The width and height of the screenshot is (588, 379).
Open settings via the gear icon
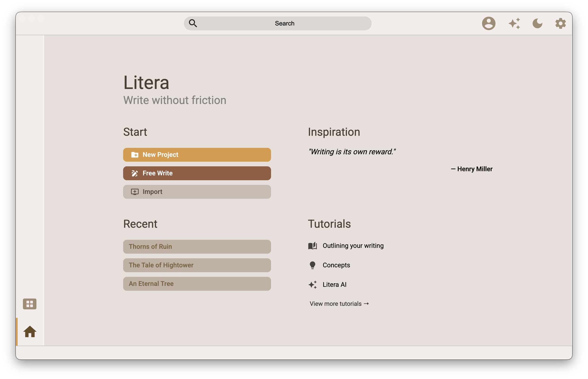pos(560,23)
